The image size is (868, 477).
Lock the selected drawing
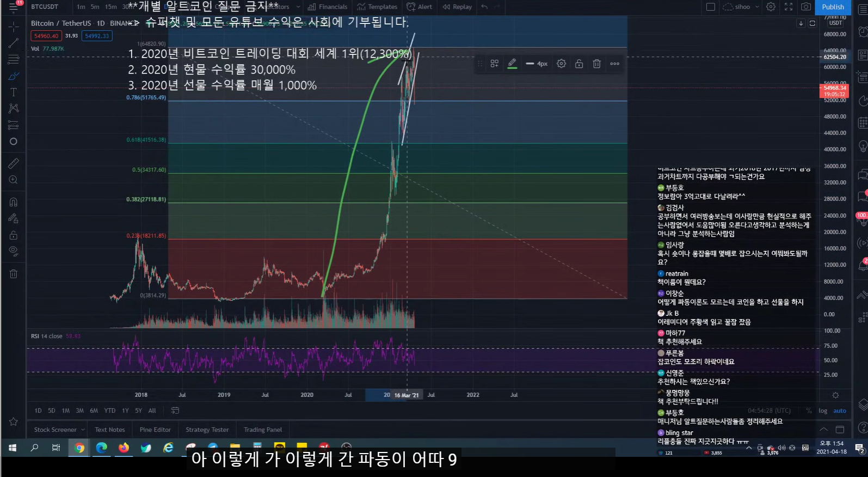pyautogui.click(x=579, y=64)
